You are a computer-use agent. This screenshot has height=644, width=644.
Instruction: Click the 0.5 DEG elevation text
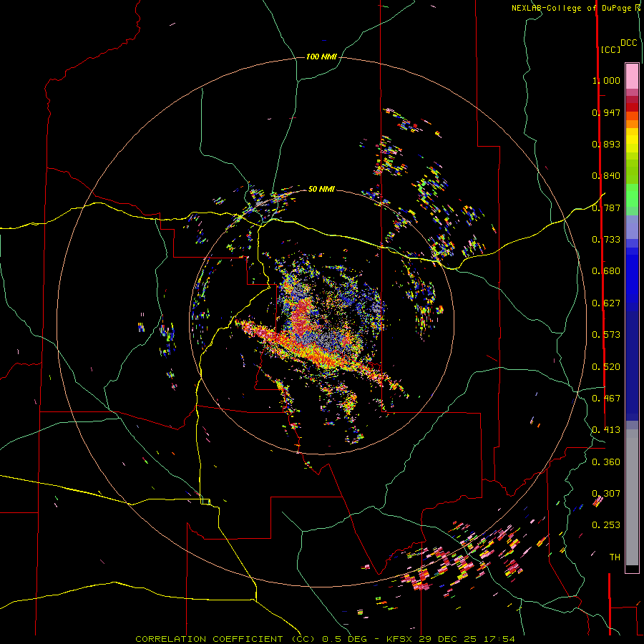coord(346,639)
